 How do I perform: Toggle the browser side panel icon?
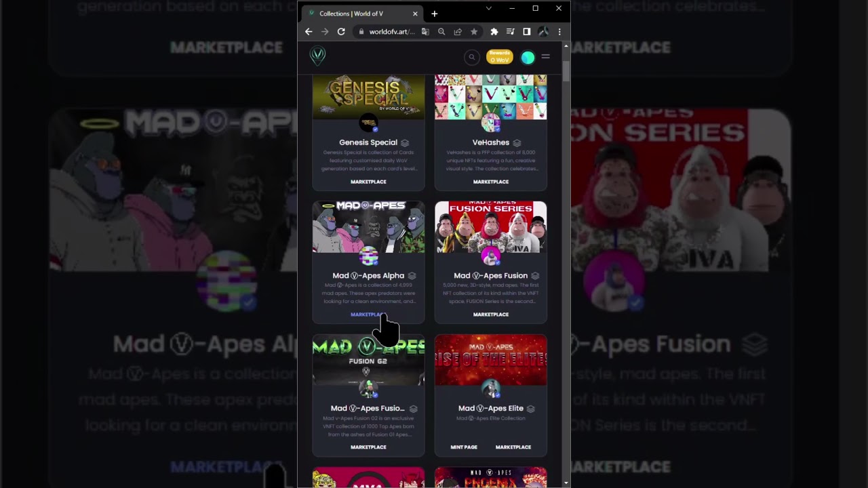pos(527,32)
